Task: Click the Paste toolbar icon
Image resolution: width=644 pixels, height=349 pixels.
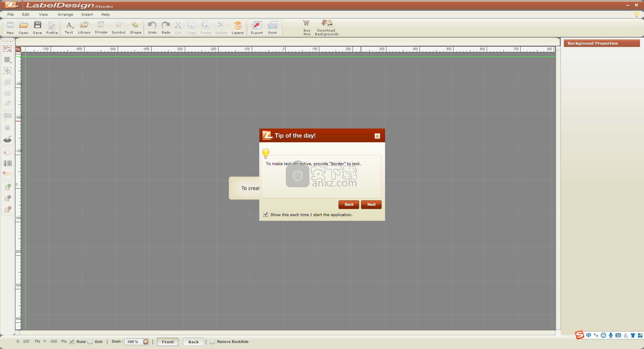Action: (x=206, y=28)
